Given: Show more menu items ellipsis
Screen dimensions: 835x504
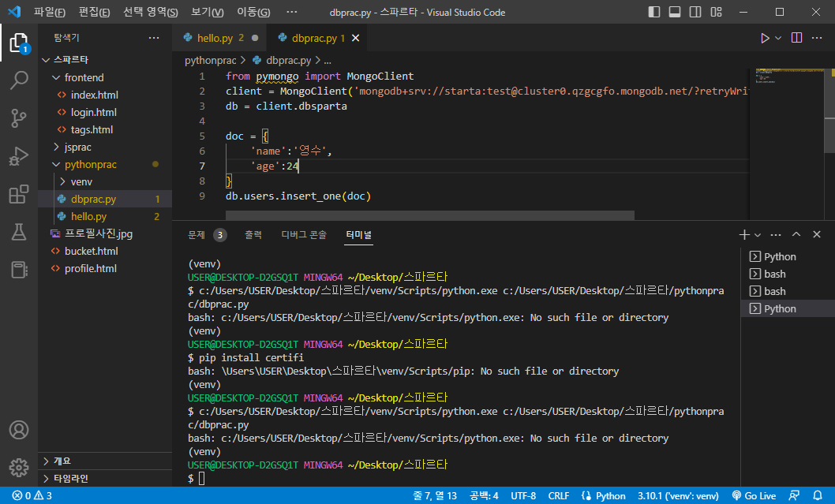Looking at the screenshot, I should click(x=292, y=12).
